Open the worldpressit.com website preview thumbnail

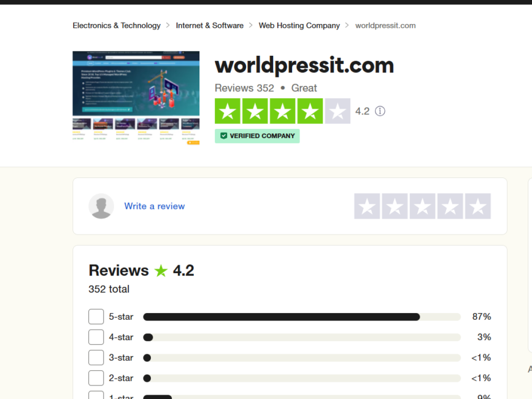point(136,98)
